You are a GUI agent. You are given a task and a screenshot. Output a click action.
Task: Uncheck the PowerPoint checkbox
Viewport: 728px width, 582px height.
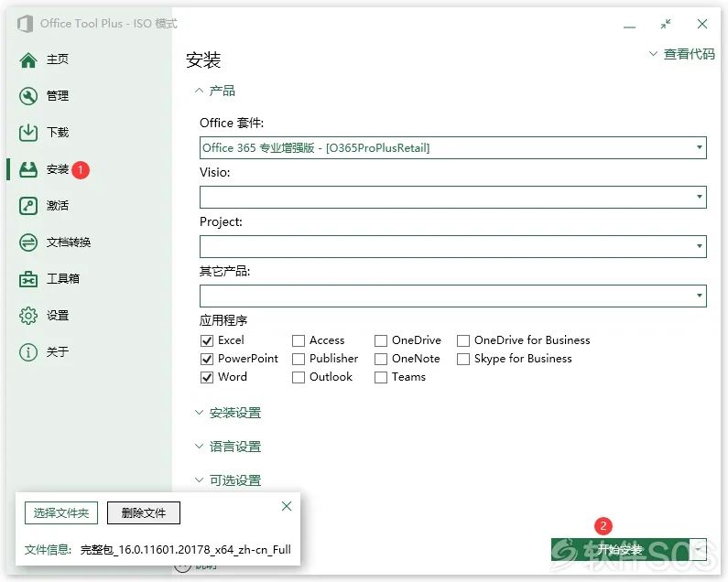point(207,359)
